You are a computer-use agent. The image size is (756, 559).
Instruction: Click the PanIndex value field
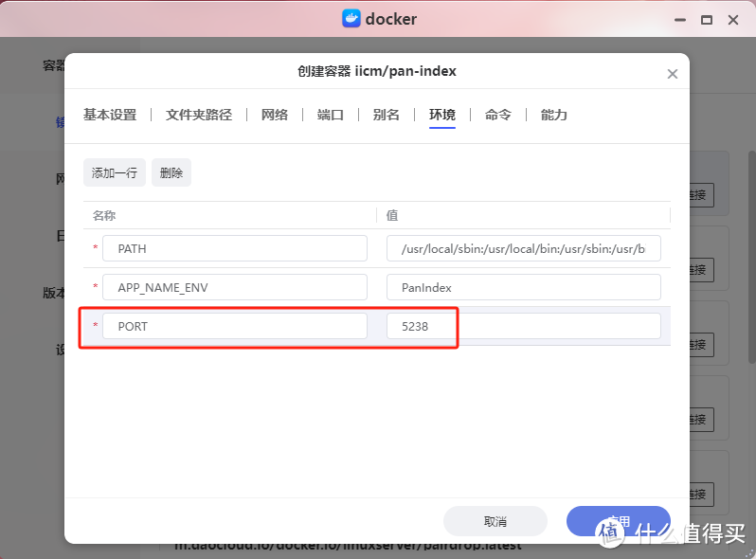[524, 287]
